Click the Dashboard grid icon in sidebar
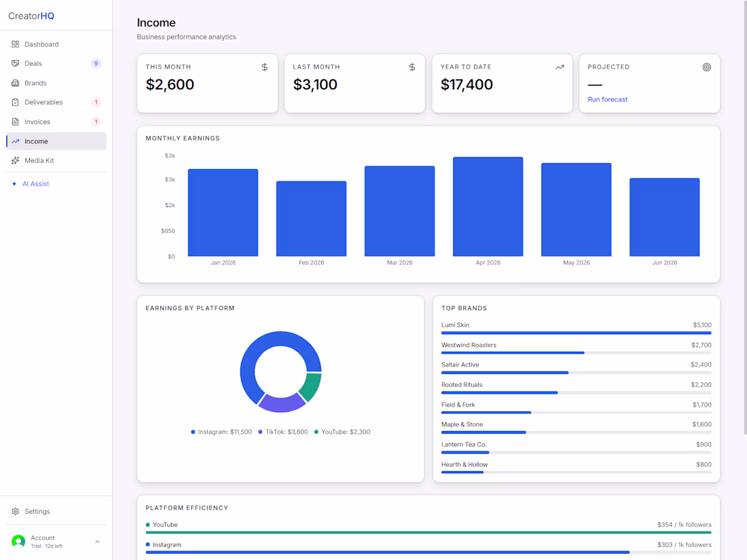747x560 pixels. (15, 44)
